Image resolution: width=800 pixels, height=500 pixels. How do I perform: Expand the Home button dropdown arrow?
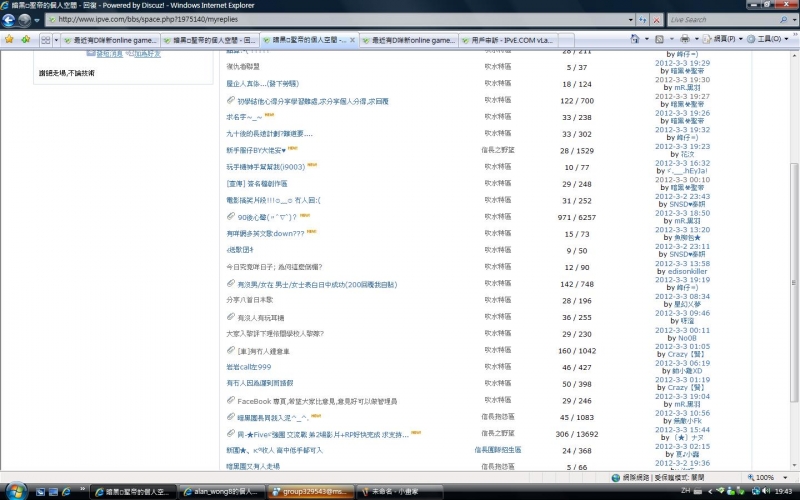coord(646,39)
